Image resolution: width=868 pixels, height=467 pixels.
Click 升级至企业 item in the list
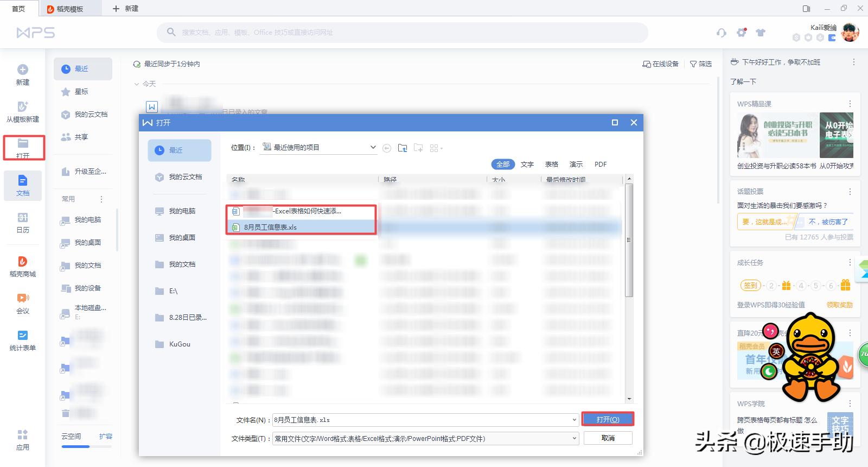tap(83, 172)
